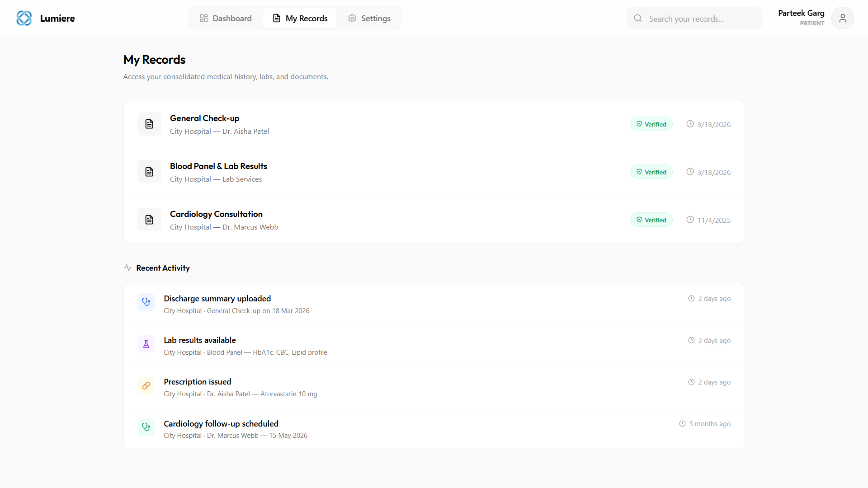Click 2 days ago on Prescription issued row

714,382
